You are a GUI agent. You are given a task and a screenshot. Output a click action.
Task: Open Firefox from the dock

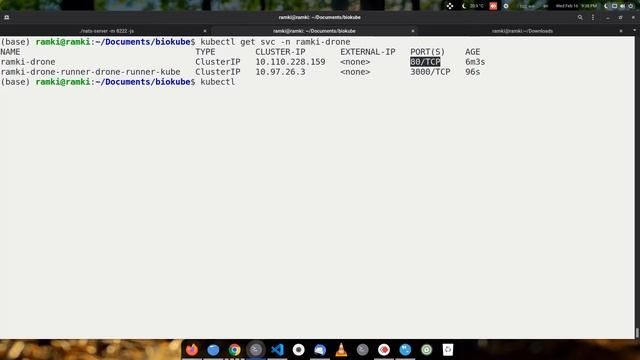192,350
